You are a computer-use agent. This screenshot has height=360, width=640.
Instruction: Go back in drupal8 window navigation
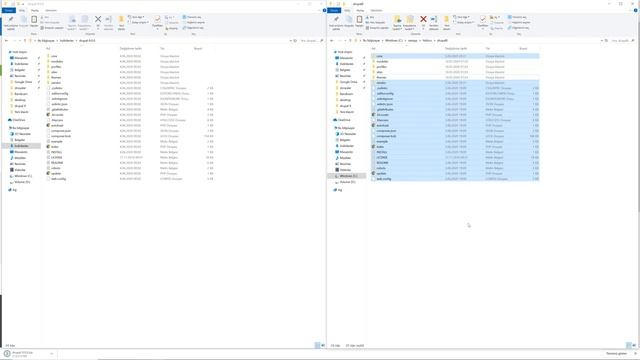[331, 41]
